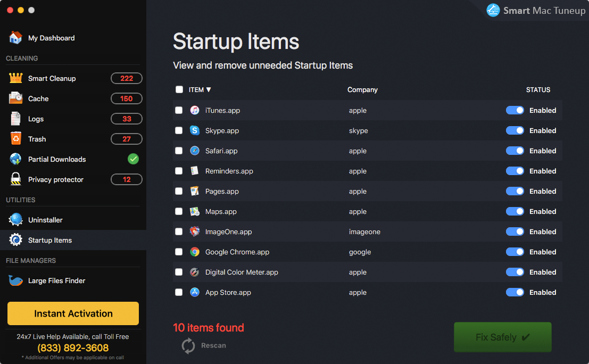Viewport: 589px width, 364px height.
Task: Click the ITEM column sort arrow
Action: (x=209, y=90)
